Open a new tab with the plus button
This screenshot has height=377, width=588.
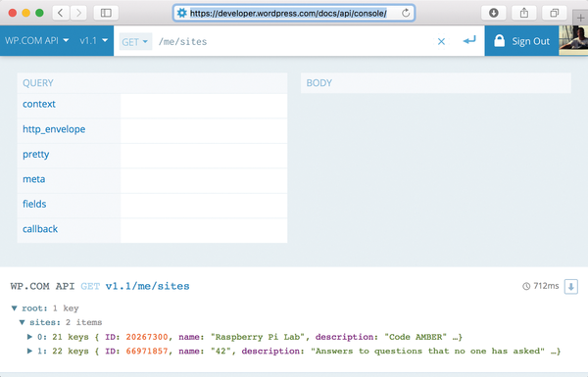[x=580, y=18]
